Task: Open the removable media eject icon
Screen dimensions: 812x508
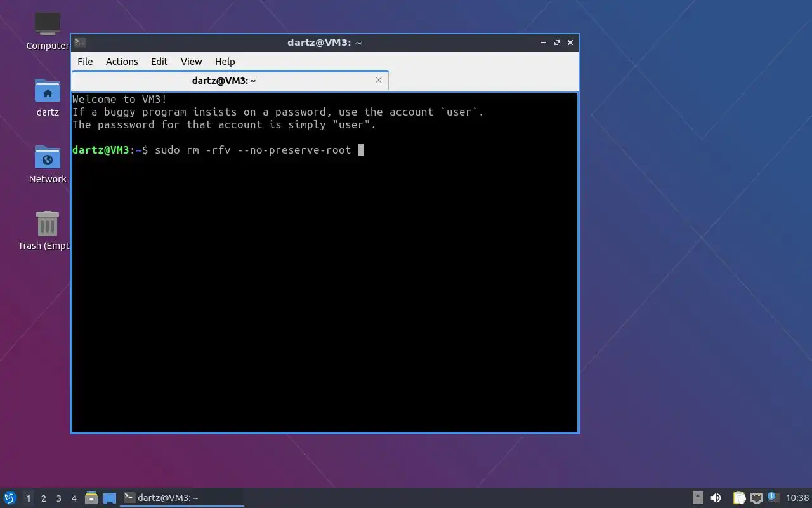Action: [x=697, y=498]
